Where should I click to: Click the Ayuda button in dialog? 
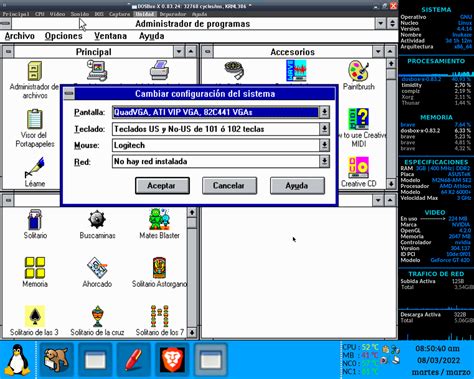[x=297, y=186]
